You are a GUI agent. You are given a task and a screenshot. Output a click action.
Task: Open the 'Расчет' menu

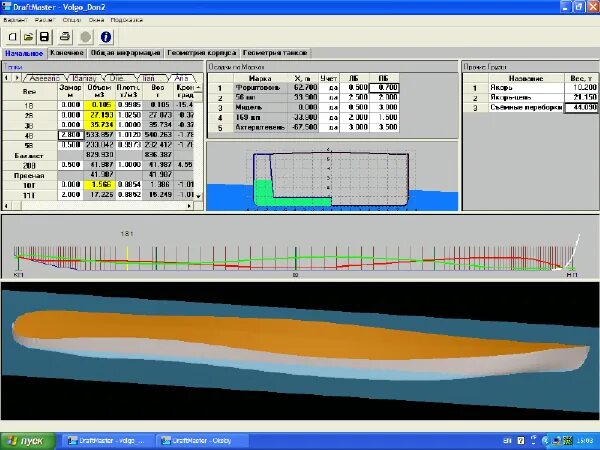pyautogui.click(x=45, y=20)
